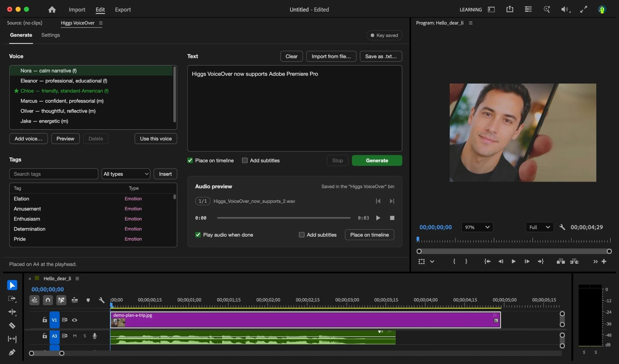The height and width of the screenshot is (364, 619).
Task: Open the Export workspace tab
Action: click(123, 10)
